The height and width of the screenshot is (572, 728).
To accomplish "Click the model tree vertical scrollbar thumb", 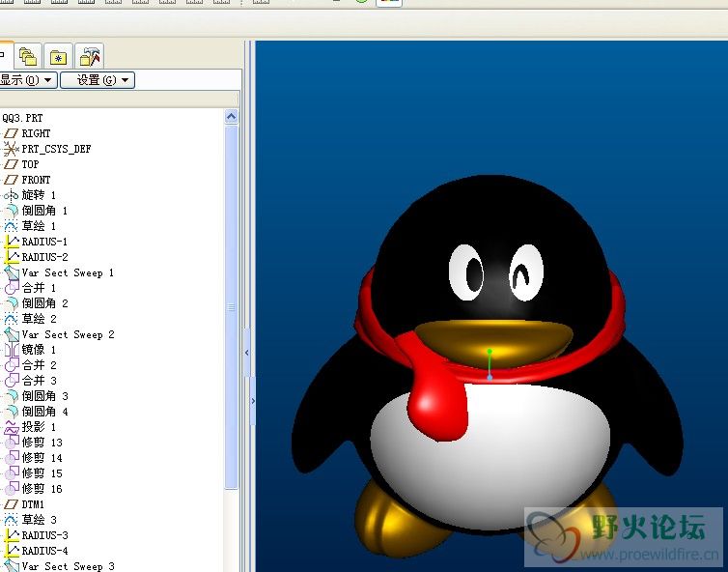I will coord(231,306).
